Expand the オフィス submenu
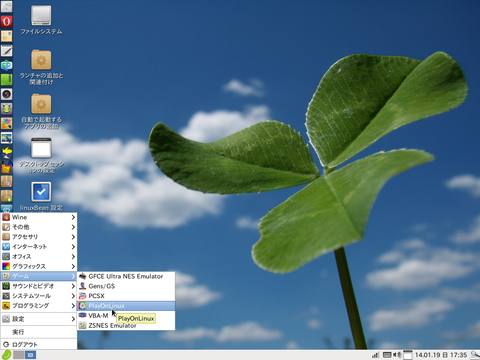 pyautogui.click(x=39, y=256)
